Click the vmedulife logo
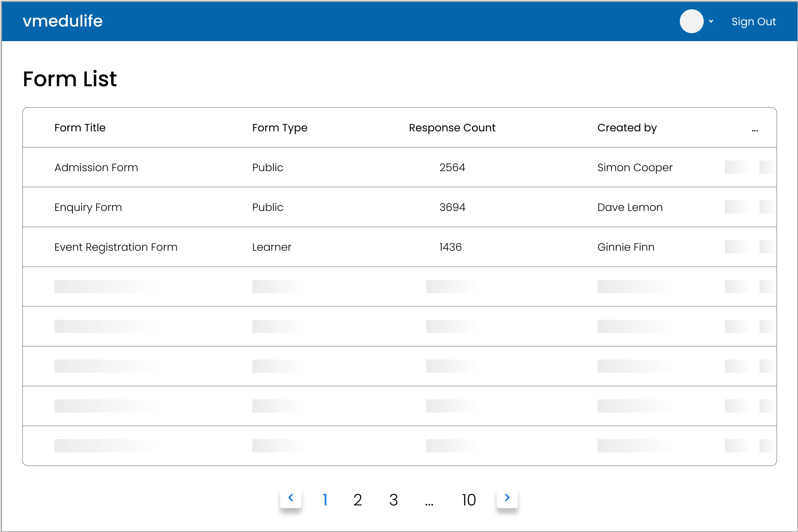 pos(62,21)
